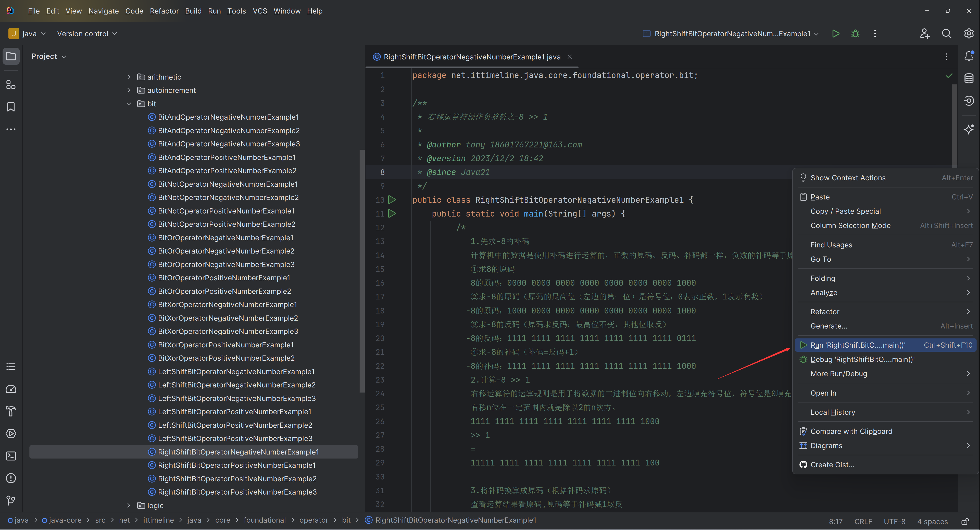The width and height of the screenshot is (980, 530).
Task: Click the Project panel vertical scrollbar
Action: tap(362, 271)
